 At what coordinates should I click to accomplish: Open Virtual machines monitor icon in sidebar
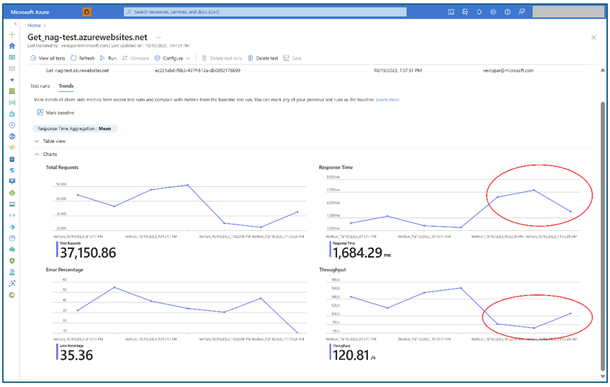point(12,181)
